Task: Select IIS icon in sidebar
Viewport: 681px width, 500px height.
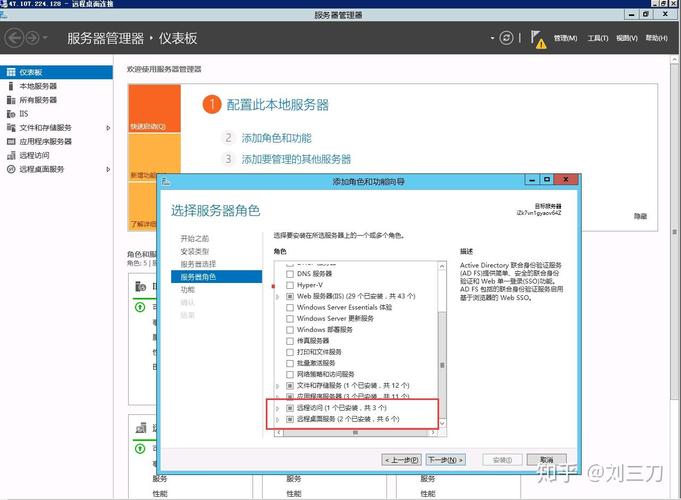Action: (x=11, y=114)
